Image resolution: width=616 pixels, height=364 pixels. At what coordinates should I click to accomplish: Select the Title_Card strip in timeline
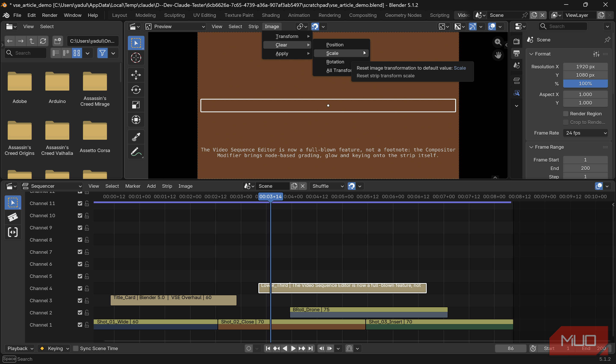pyautogui.click(x=173, y=300)
